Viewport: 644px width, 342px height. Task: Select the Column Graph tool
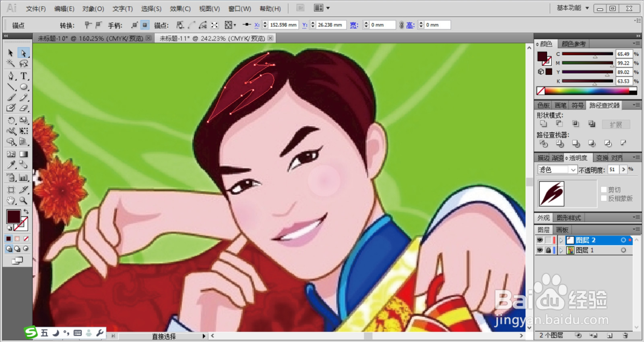[24, 177]
